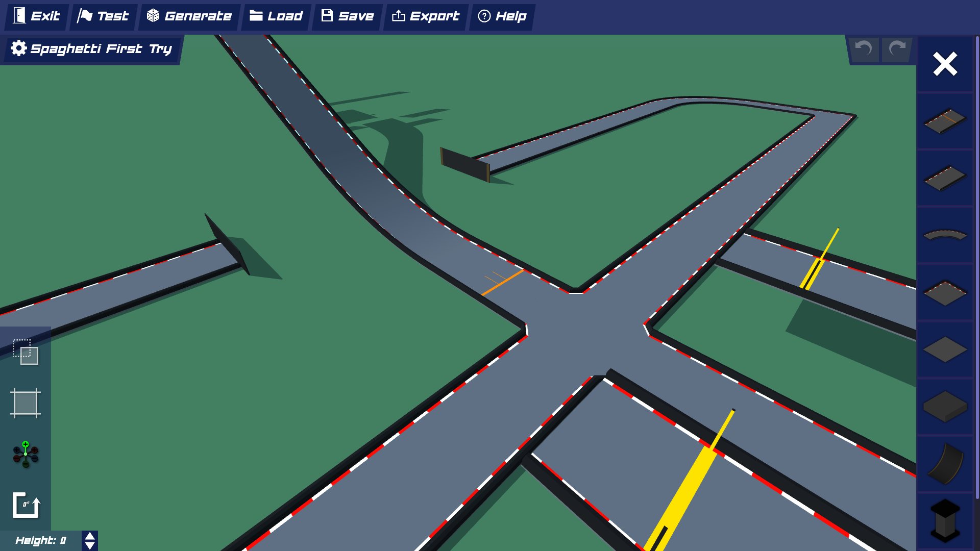Screen dimensions: 980x551
Task: Export the Spaghetti First Try track
Action: [x=425, y=16]
